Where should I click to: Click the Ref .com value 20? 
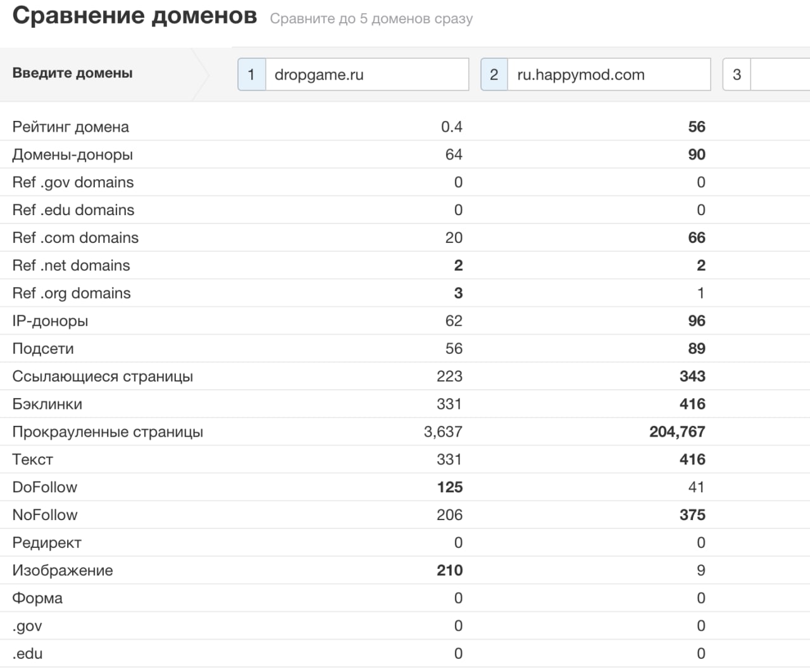[x=454, y=238]
